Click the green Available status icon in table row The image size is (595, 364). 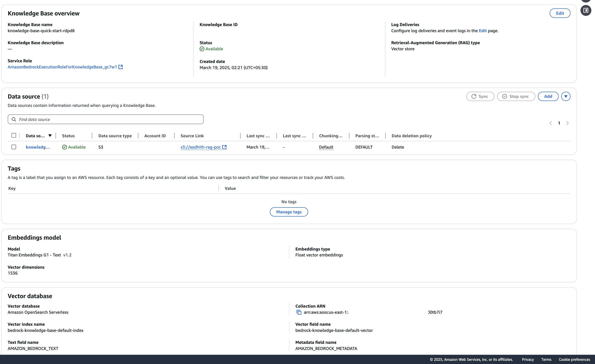point(64,147)
